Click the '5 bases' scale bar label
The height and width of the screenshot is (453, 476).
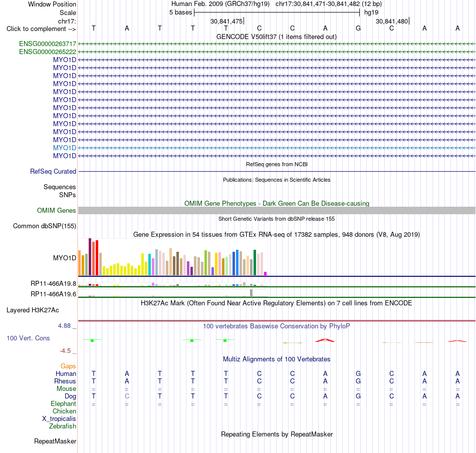coord(180,13)
